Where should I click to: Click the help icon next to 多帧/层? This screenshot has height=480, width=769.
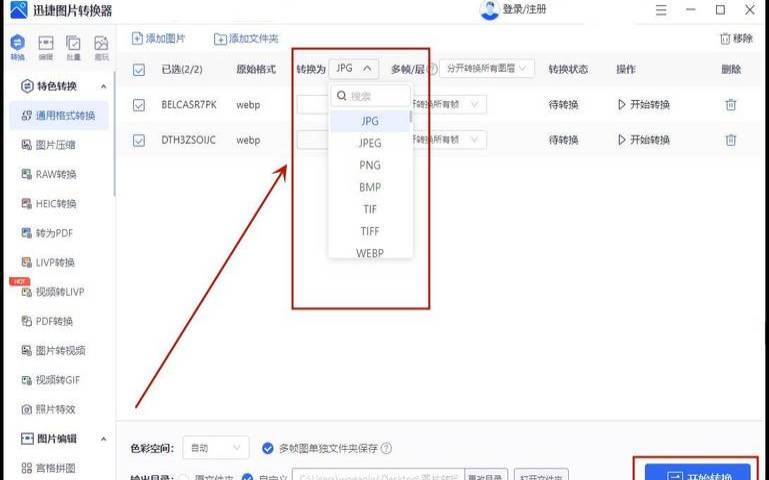tap(433, 69)
